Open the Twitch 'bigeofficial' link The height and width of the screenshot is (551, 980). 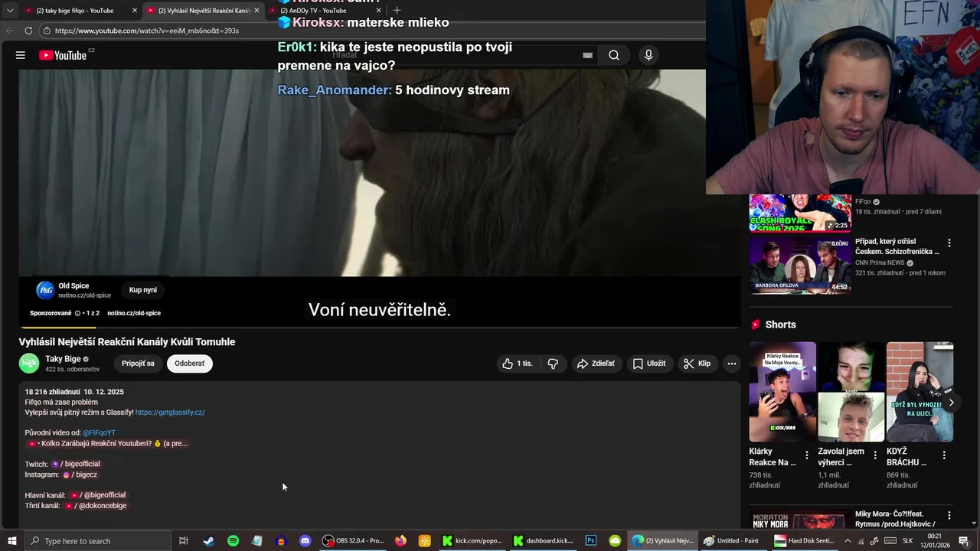coord(76,464)
